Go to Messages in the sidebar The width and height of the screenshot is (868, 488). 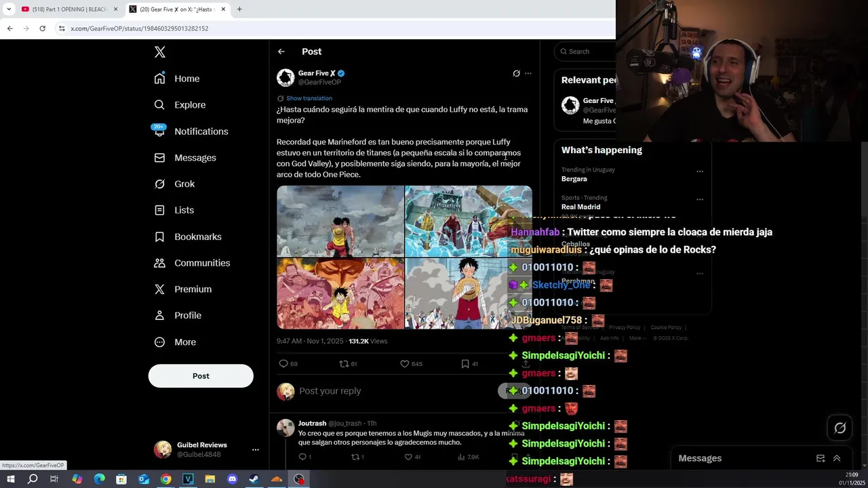point(184,158)
